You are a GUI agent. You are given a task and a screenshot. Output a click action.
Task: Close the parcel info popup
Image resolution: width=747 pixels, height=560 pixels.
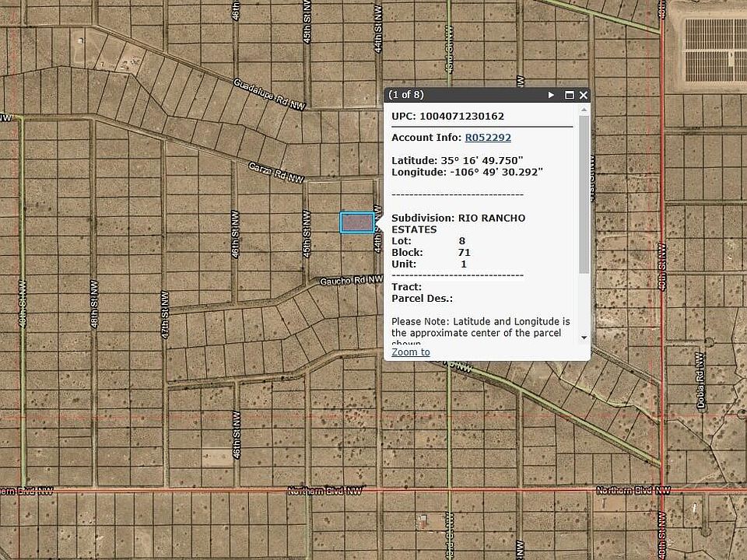tap(584, 95)
